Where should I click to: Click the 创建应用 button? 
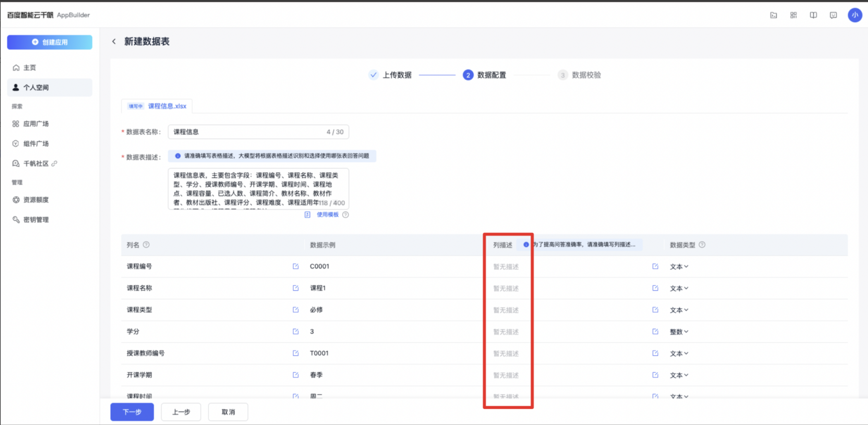pos(49,42)
